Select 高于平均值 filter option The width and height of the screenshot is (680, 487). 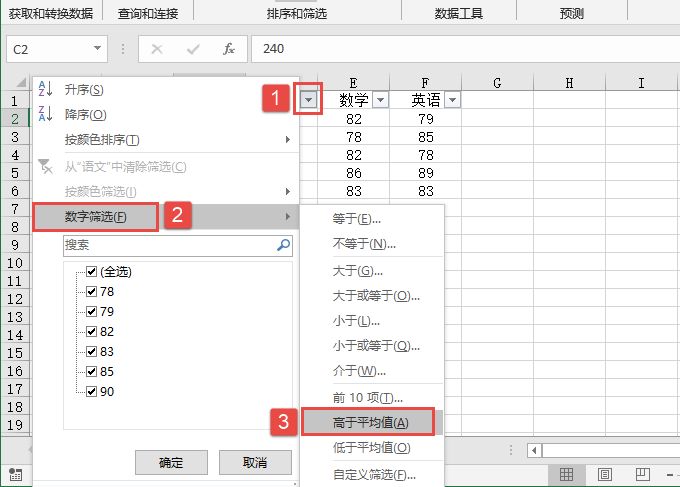[x=370, y=422]
